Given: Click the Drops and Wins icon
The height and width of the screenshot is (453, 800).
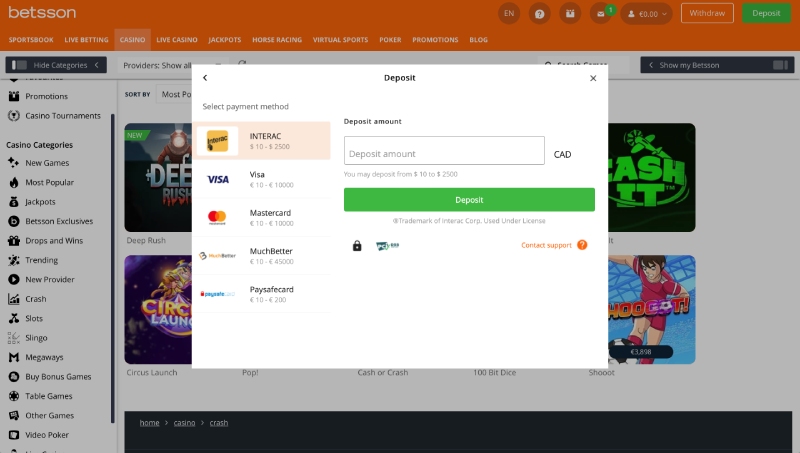Looking at the screenshot, I should (14, 240).
